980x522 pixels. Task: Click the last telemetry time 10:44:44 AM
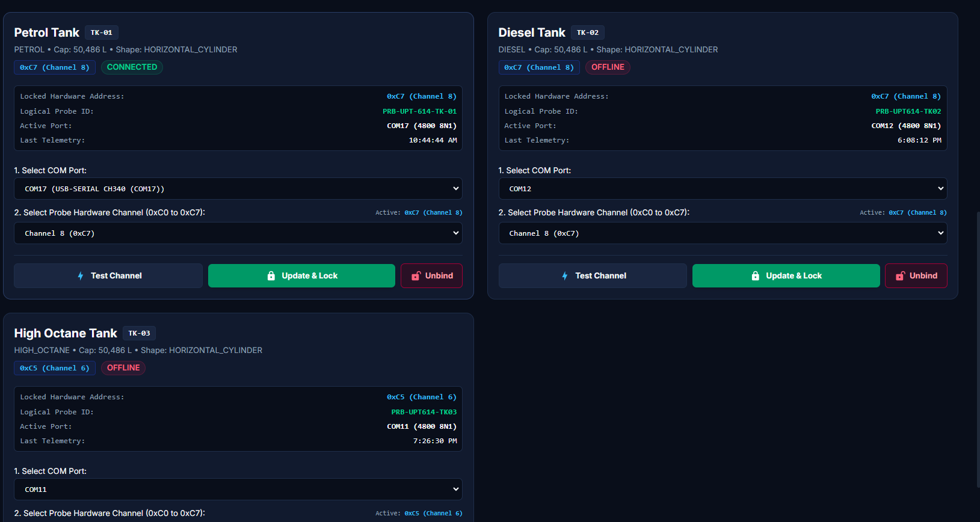click(x=433, y=140)
